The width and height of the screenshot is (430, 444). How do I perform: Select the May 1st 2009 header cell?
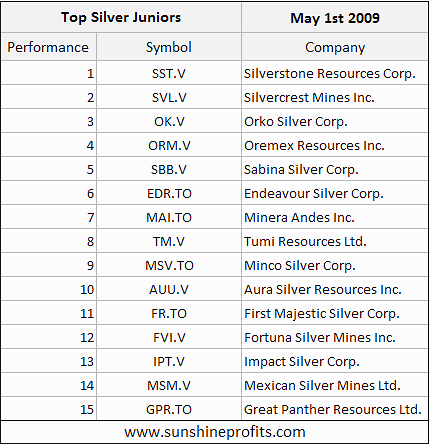click(335, 17)
